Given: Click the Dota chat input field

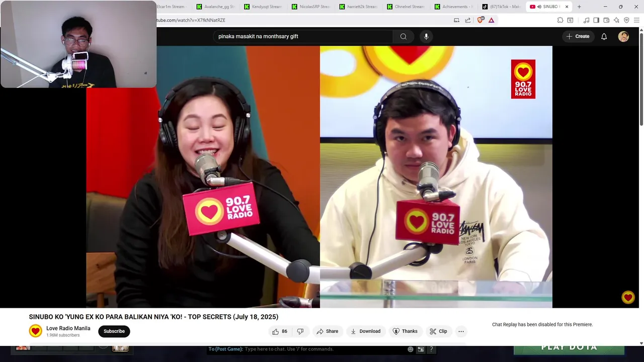Looking at the screenshot, I should [x=307, y=349].
